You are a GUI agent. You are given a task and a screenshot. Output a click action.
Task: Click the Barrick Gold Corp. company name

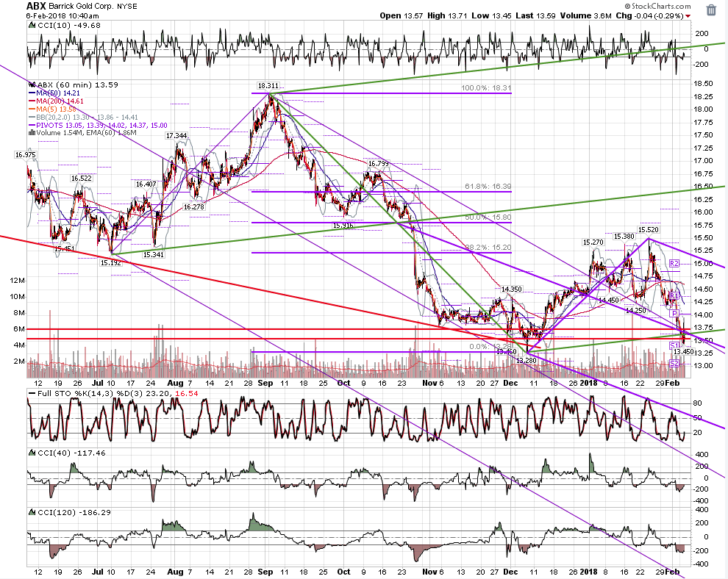80,7
